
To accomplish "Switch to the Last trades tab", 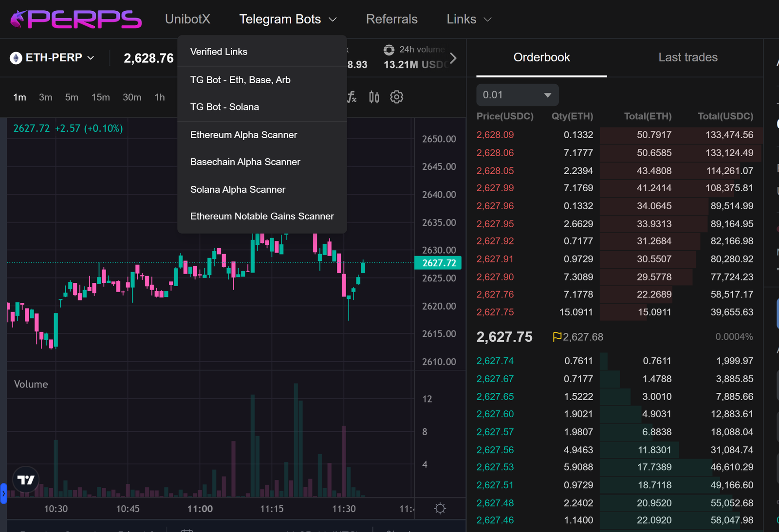I will [x=687, y=57].
